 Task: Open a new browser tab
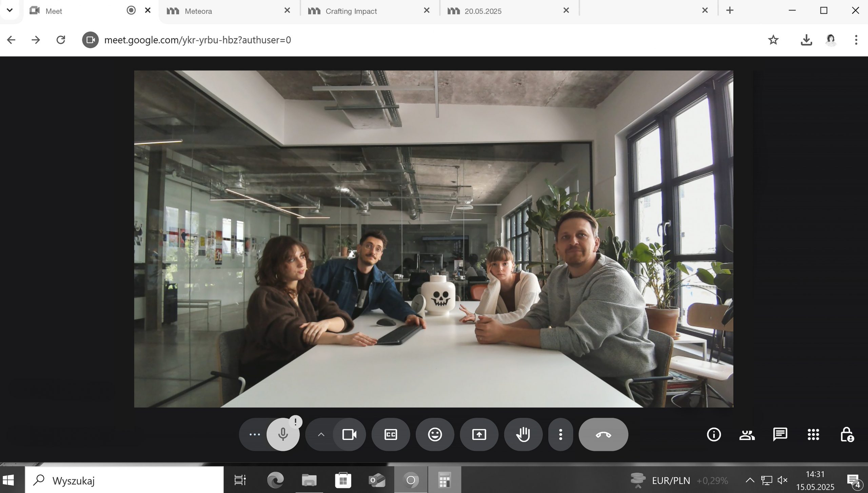730,11
